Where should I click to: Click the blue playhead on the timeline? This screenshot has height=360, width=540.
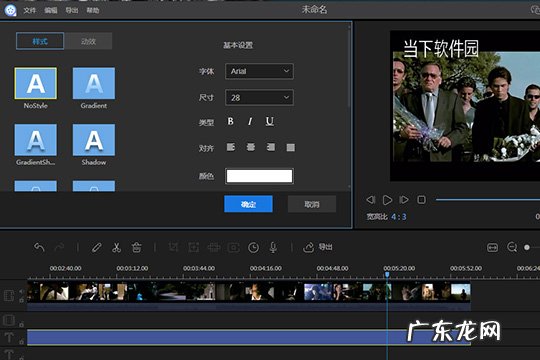(387, 274)
